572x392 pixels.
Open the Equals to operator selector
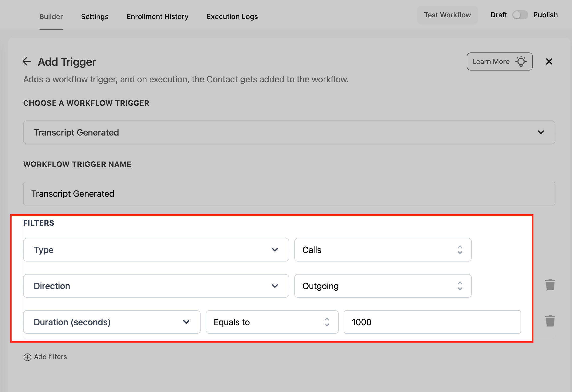pyautogui.click(x=272, y=322)
